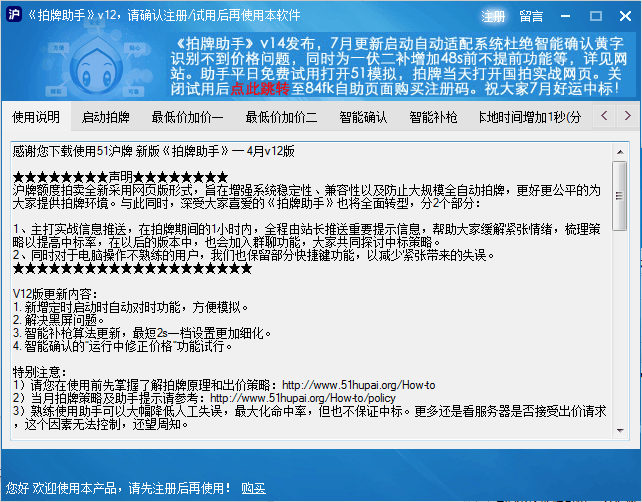The width and height of the screenshot is (642, 502).
Task: Switch to the 使用说明 tab
Action: pyautogui.click(x=36, y=117)
